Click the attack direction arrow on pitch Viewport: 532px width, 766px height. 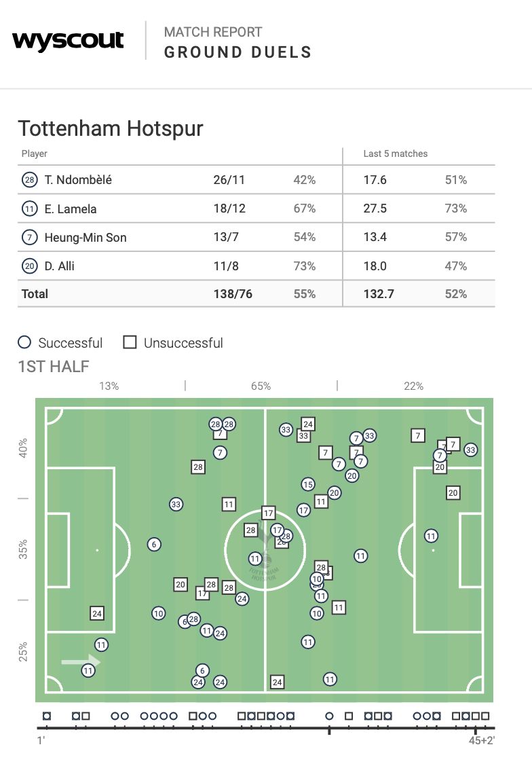point(80,661)
